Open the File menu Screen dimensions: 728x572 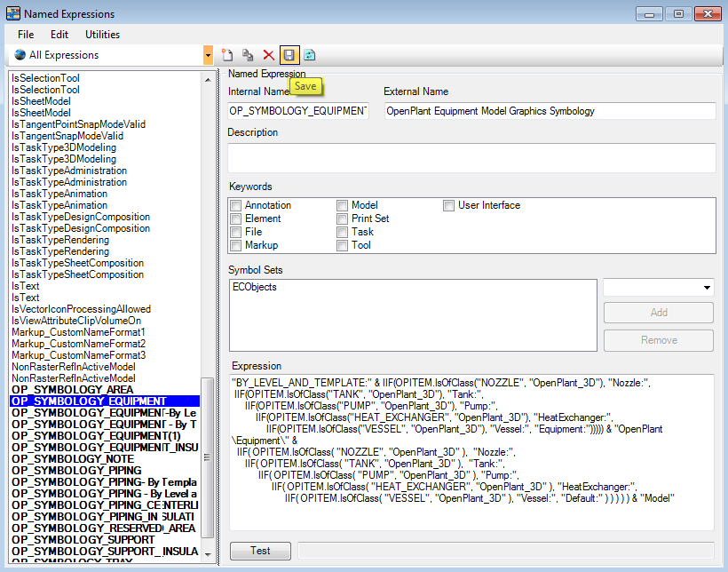click(x=26, y=35)
